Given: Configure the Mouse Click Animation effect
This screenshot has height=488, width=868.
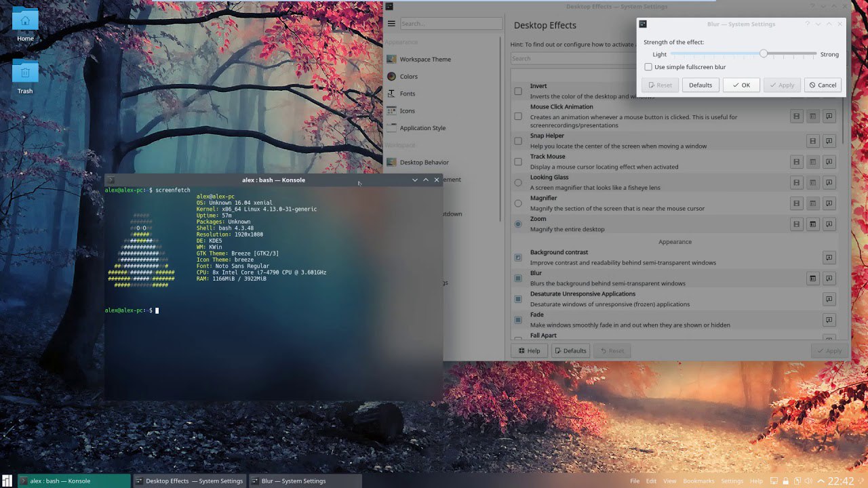Looking at the screenshot, I should (812, 117).
